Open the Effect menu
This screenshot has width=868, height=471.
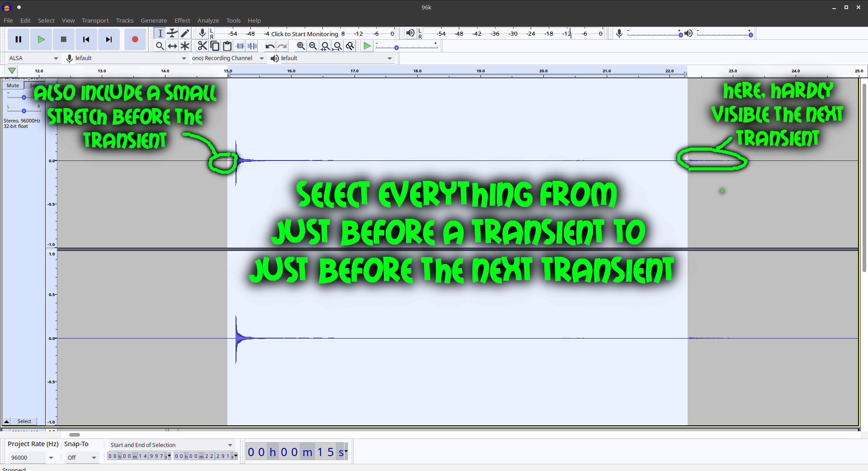[x=182, y=20]
